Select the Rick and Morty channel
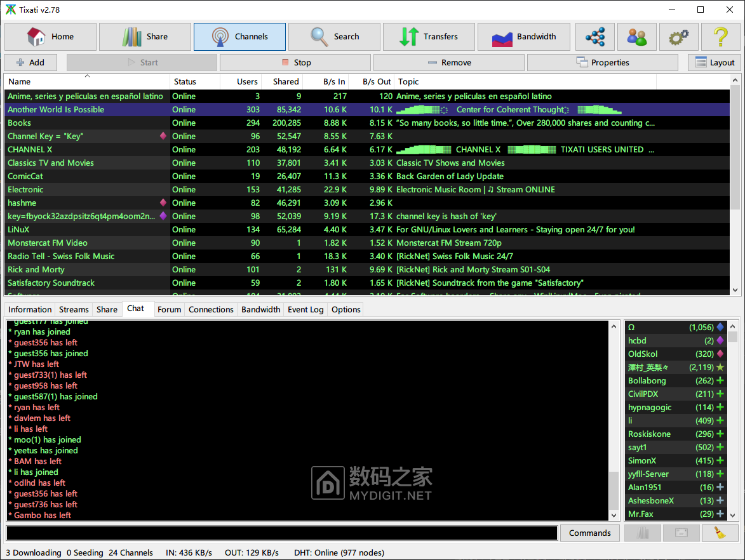Screen dimensions: 745x560 (367, 269)
